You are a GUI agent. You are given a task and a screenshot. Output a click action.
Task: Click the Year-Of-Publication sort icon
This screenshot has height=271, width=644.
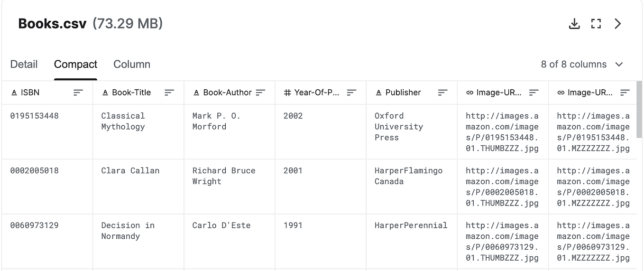[x=351, y=93]
